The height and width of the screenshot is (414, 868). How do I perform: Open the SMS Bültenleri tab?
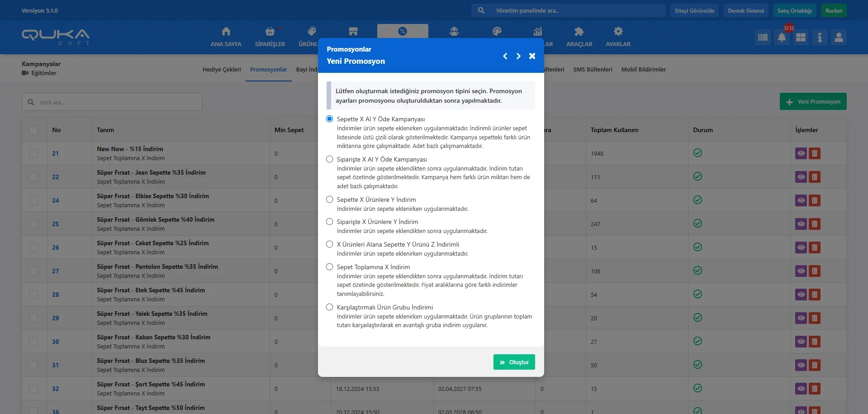593,70
